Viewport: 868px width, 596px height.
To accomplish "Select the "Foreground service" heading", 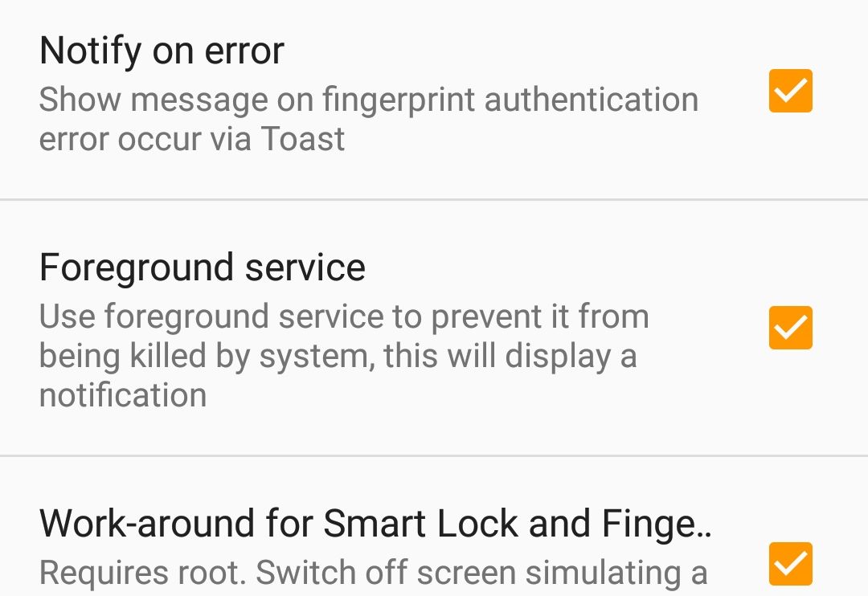I will (x=203, y=267).
